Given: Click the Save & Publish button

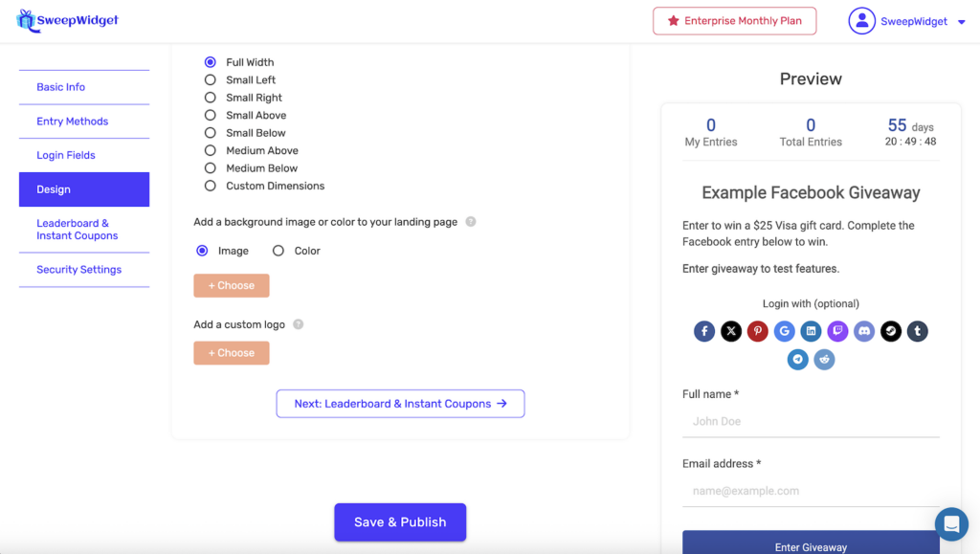Looking at the screenshot, I should pyautogui.click(x=400, y=522).
